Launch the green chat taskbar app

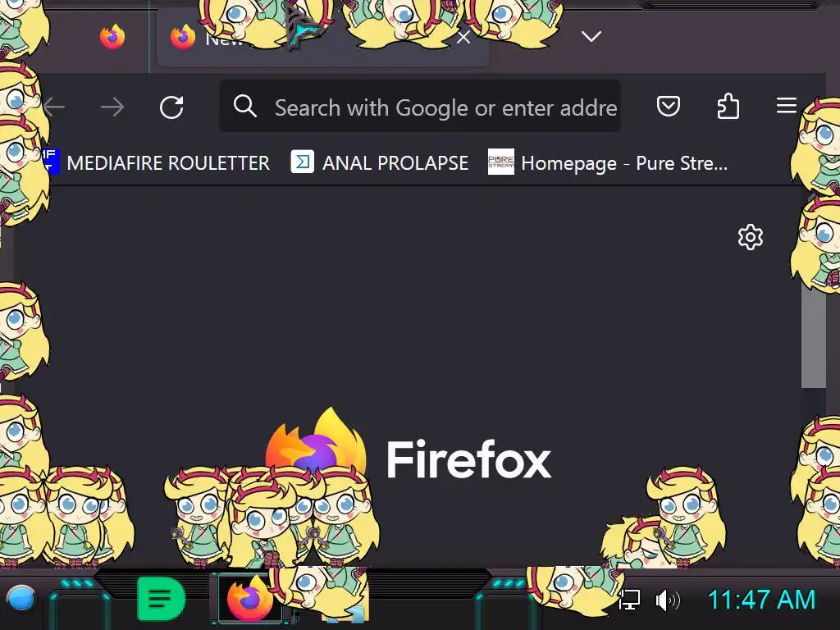(x=161, y=598)
